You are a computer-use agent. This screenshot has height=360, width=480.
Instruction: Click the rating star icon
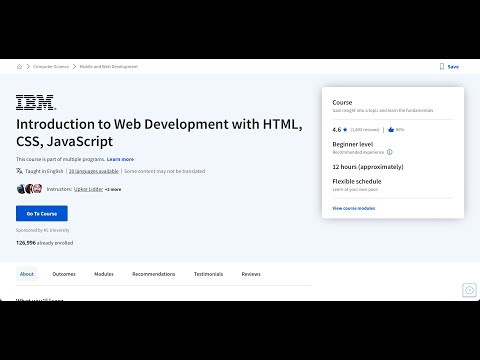coord(345,130)
